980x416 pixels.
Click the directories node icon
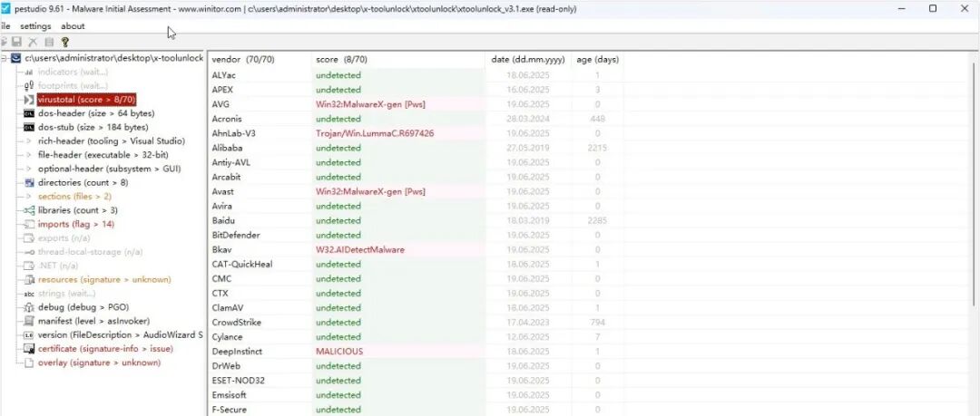(29, 183)
